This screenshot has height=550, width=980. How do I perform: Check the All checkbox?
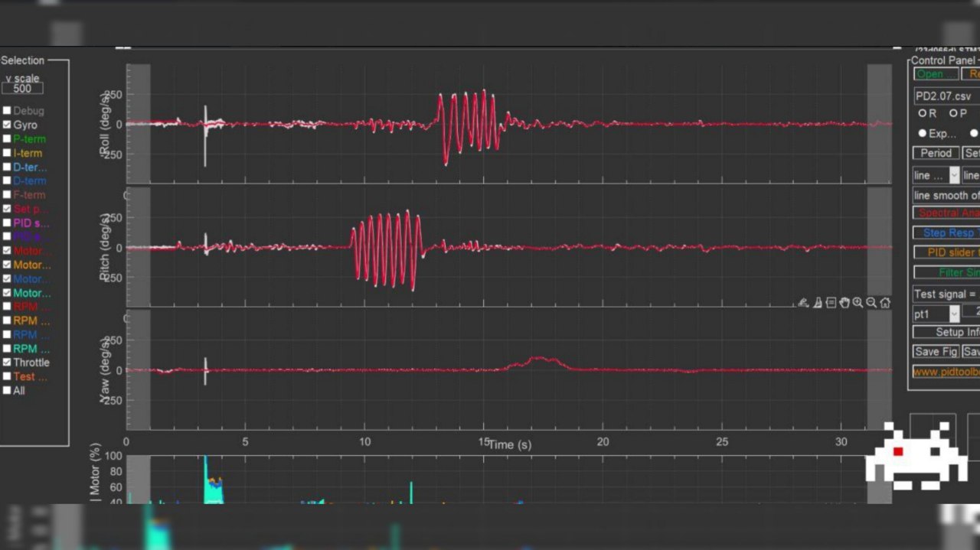pyautogui.click(x=8, y=391)
